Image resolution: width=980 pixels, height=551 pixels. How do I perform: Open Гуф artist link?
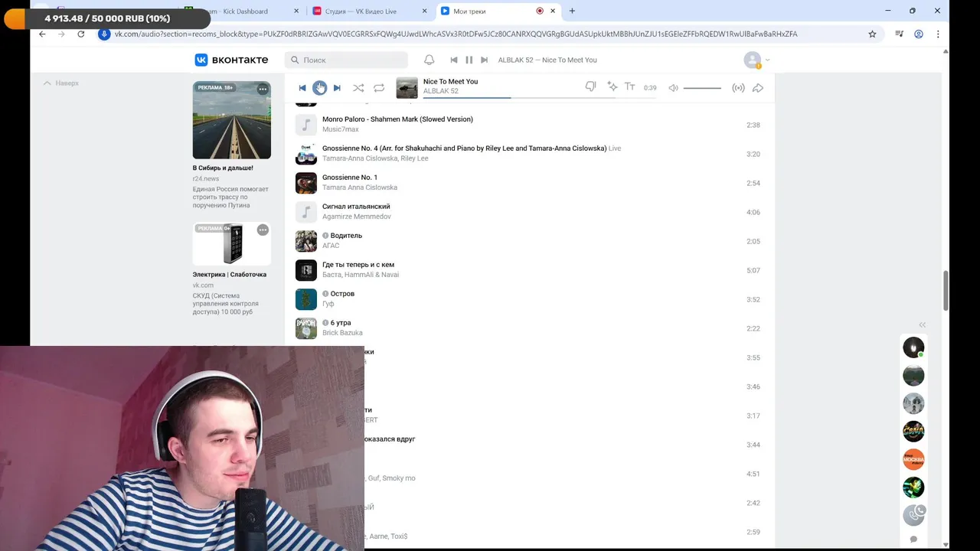(328, 304)
